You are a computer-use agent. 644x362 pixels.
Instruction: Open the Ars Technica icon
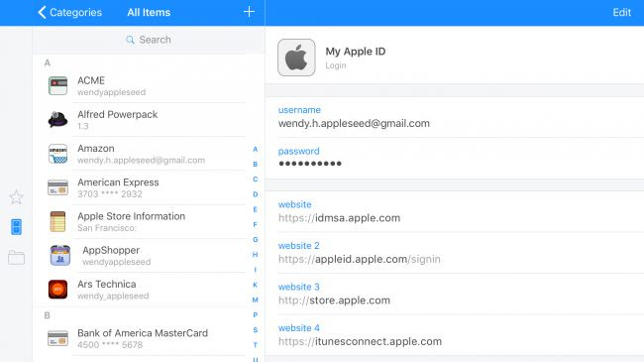(x=57, y=290)
